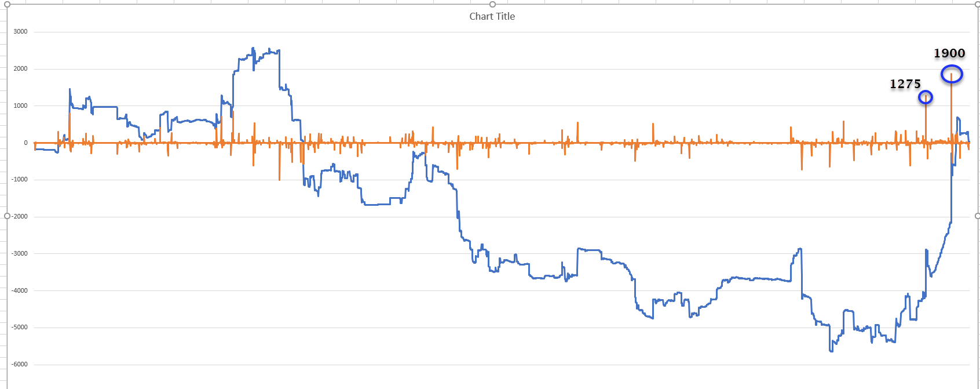Select the blue data series peak near 2500

[253, 49]
